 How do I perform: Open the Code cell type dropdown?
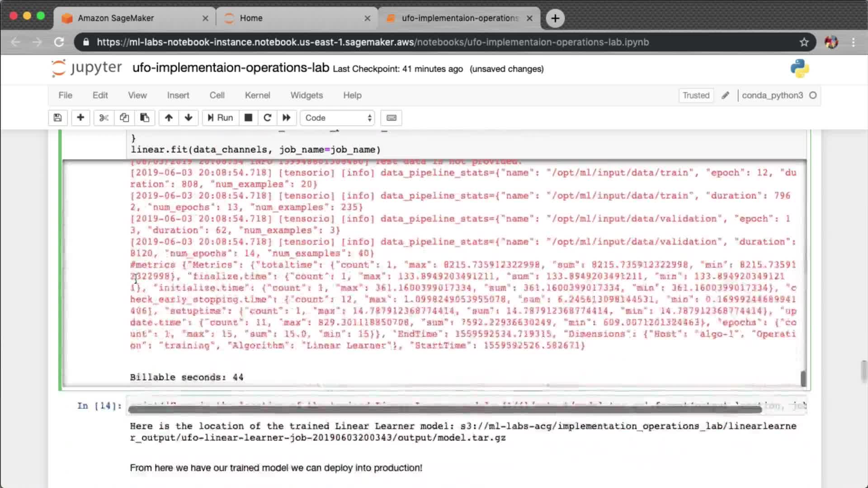pos(338,118)
